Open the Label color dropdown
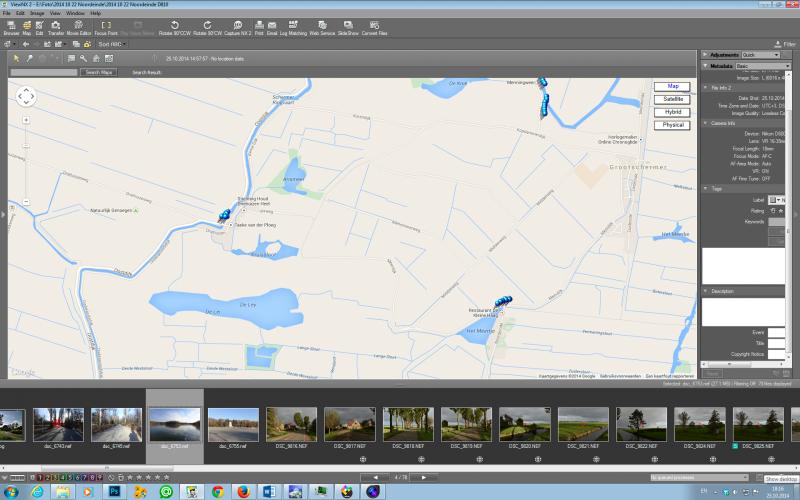The image size is (800, 500). pyautogui.click(x=776, y=200)
